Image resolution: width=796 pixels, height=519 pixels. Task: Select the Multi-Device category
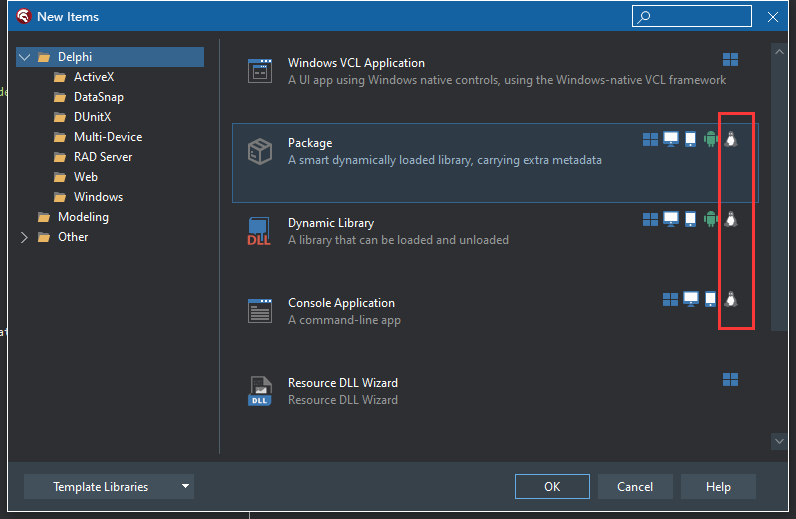108,137
